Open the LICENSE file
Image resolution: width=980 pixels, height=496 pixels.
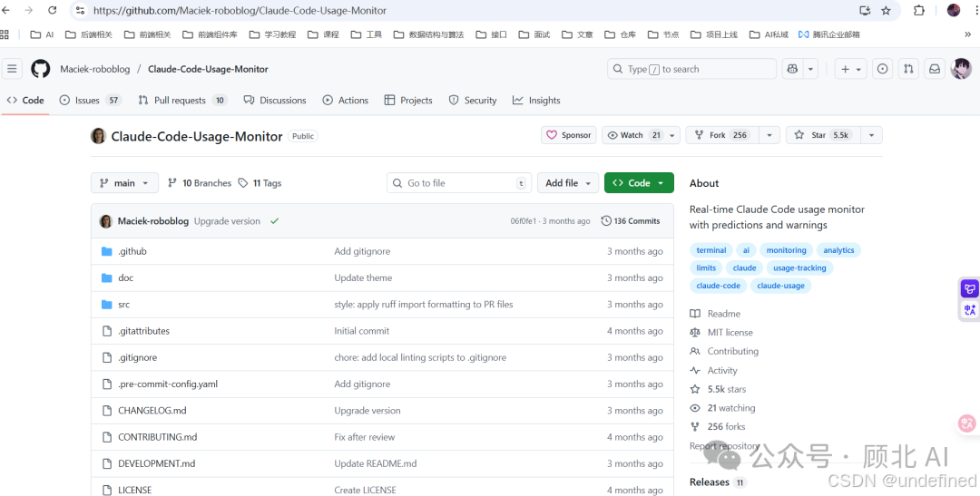click(134, 491)
